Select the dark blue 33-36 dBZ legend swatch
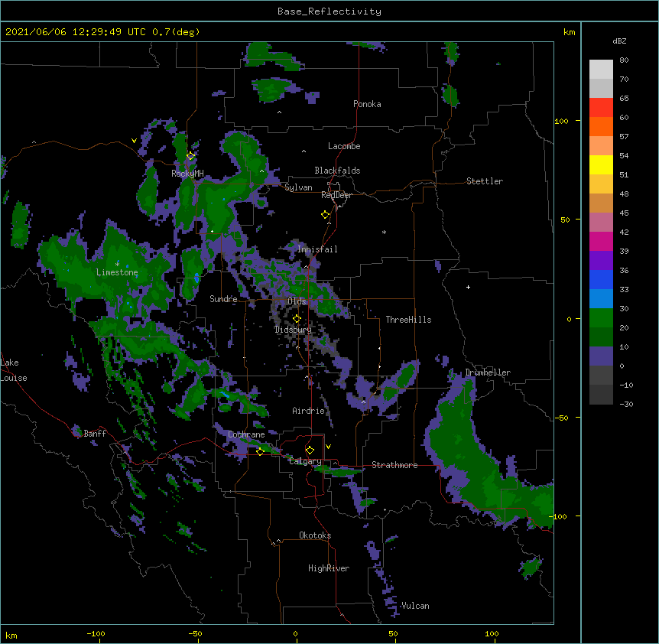This screenshot has height=644, width=659. pos(601,280)
